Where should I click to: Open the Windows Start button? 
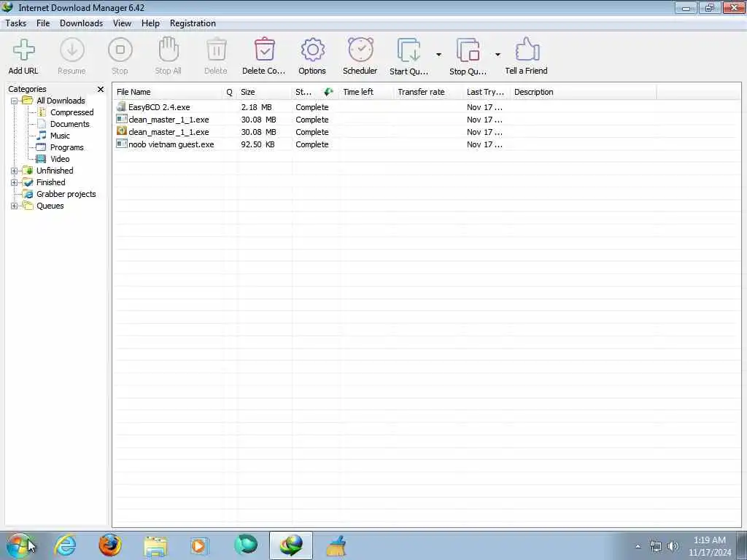click(19, 545)
